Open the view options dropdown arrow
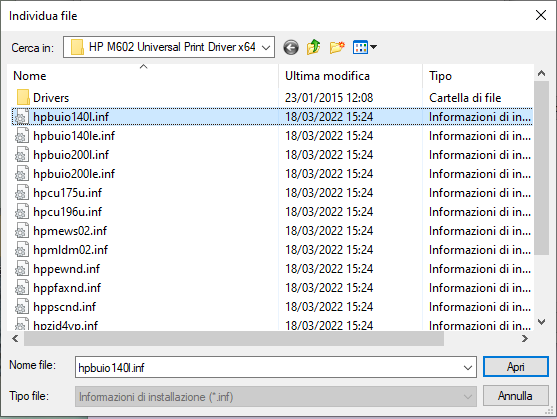The height and width of the screenshot is (419, 557). click(373, 47)
